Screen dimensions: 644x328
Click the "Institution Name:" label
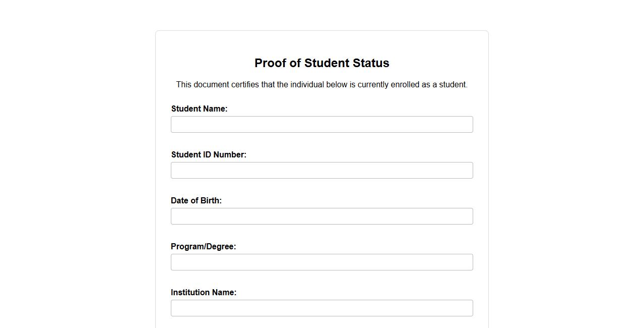tap(203, 293)
